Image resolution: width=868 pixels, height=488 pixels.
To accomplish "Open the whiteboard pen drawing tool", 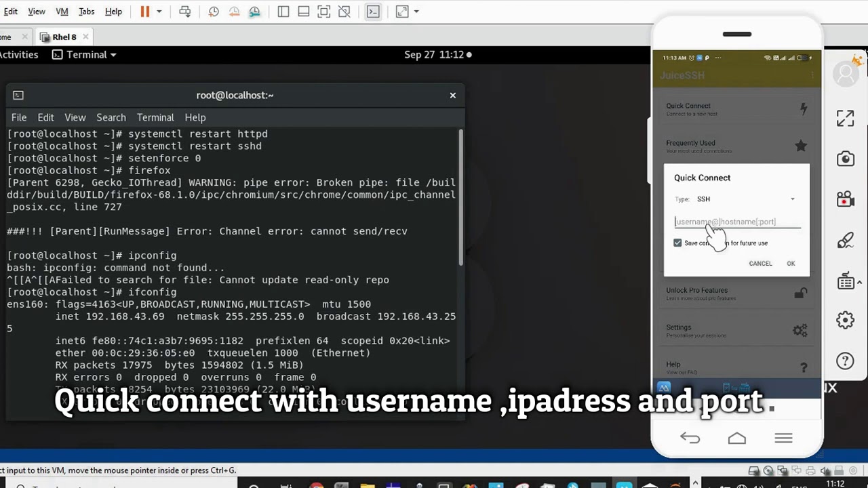I will click(845, 240).
